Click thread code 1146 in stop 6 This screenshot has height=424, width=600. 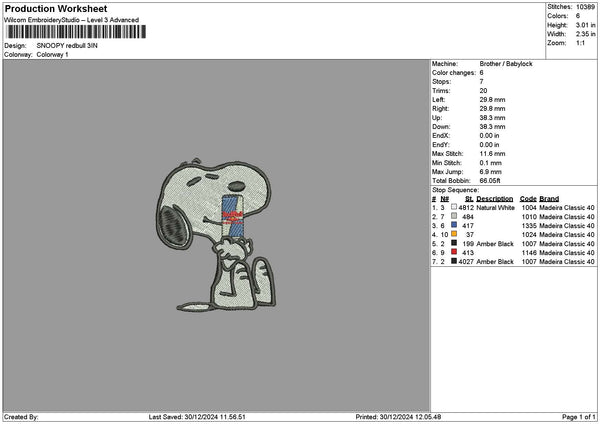click(x=529, y=253)
